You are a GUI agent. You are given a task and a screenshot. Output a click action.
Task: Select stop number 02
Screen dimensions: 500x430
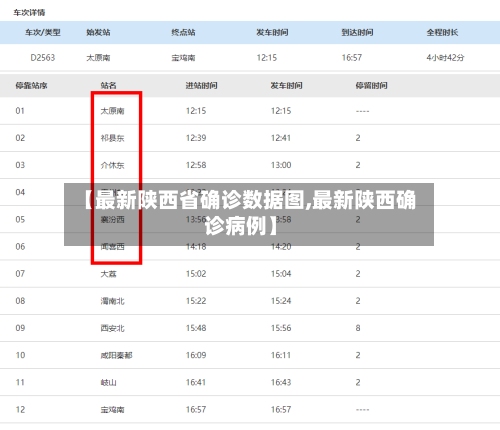pos(20,138)
